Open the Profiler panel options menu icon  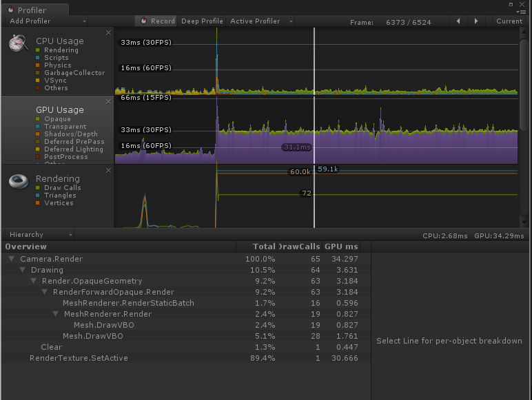pos(521,10)
